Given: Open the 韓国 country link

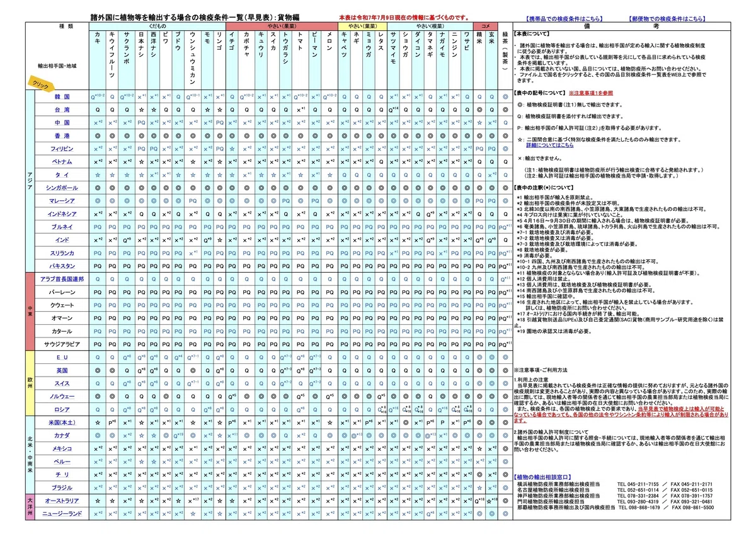Looking at the screenshot, I should [x=62, y=98].
